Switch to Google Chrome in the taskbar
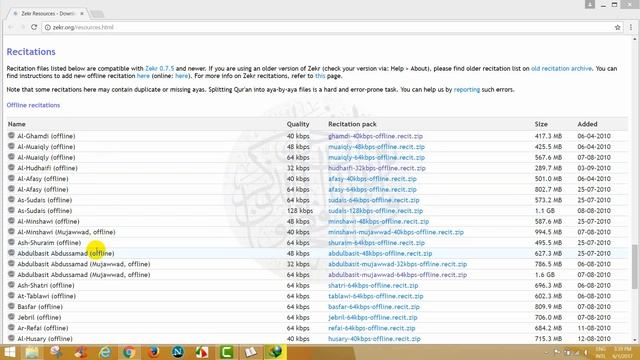The width and height of the screenshot is (640, 360). pyautogui.click(x=129, y=352)
